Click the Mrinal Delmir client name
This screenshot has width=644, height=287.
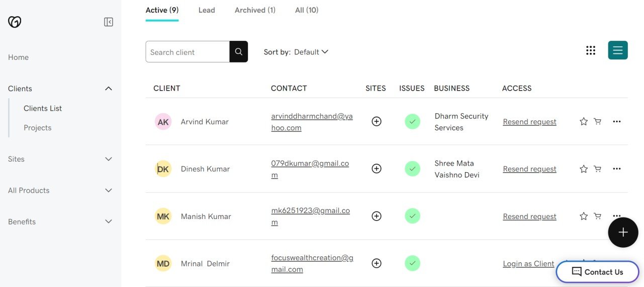click(205, 264)
